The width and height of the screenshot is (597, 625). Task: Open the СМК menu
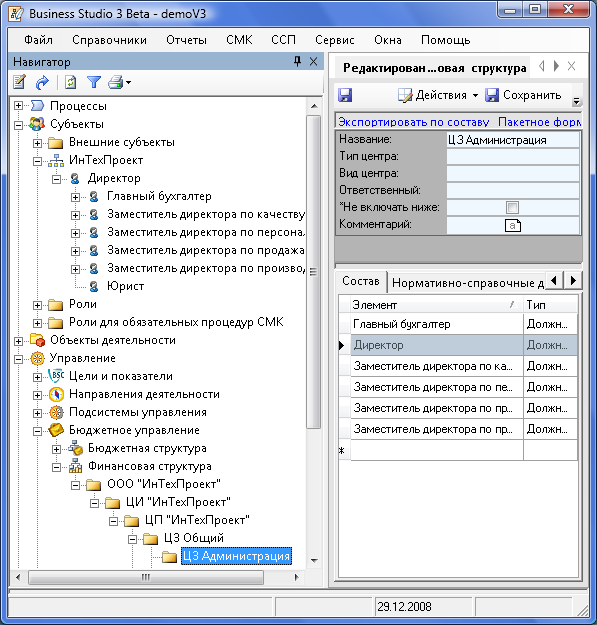coord(239,40)
